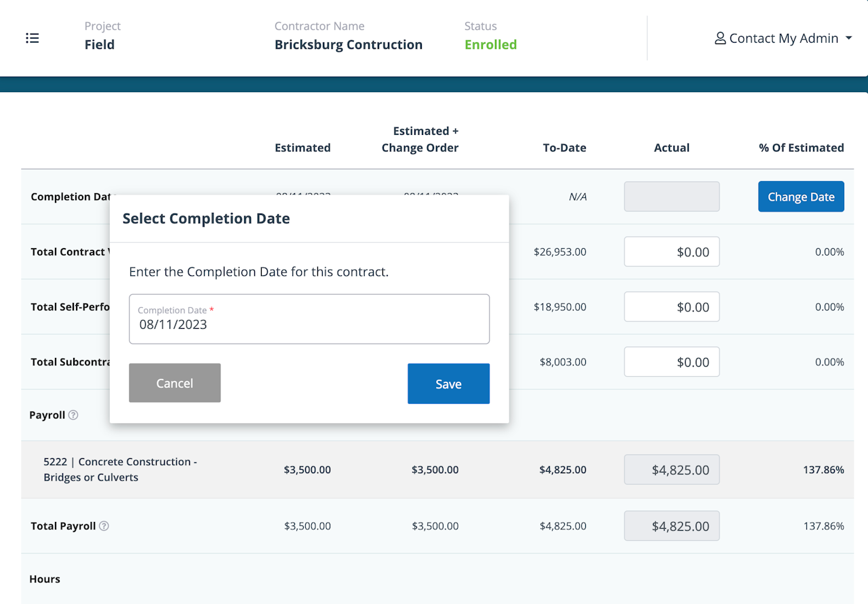
Task: Click the Estimated + Change Order column header
Action: click(420, 139)
